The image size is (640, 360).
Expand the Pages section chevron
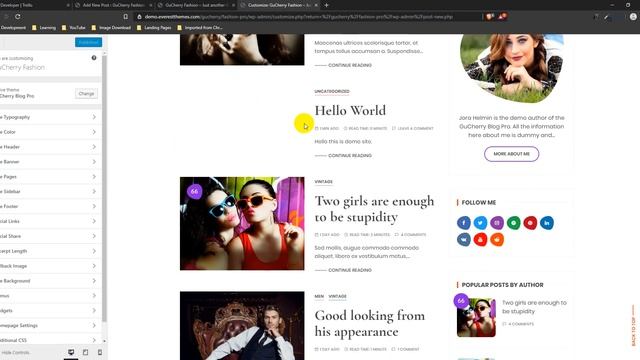(x=94, y=177)
